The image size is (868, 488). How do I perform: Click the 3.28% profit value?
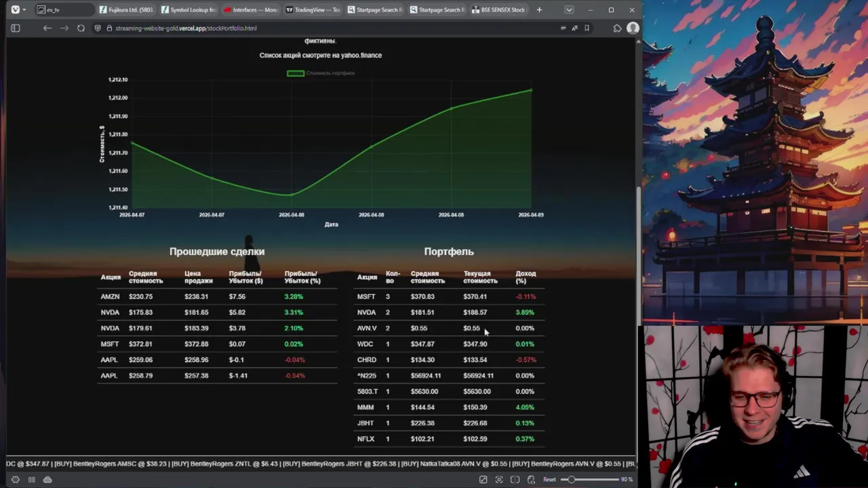pyautogui.click(x=294, y=296)
